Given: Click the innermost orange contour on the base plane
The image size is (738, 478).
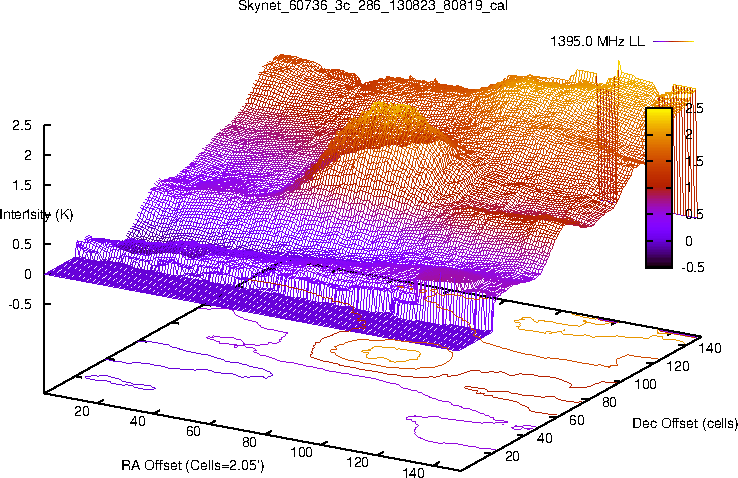Looking at the screenshot, I should [x=391, y=353].
